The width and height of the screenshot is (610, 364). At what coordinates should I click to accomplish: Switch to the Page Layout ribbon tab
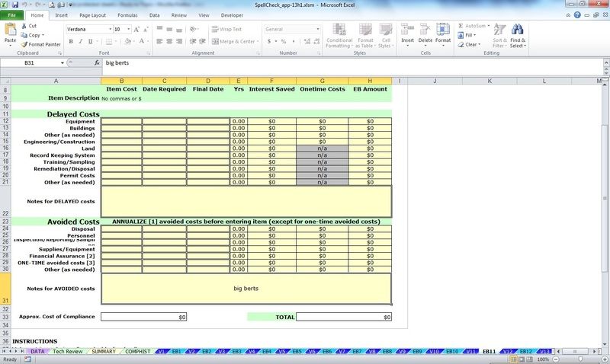click(x=93, y=14)
